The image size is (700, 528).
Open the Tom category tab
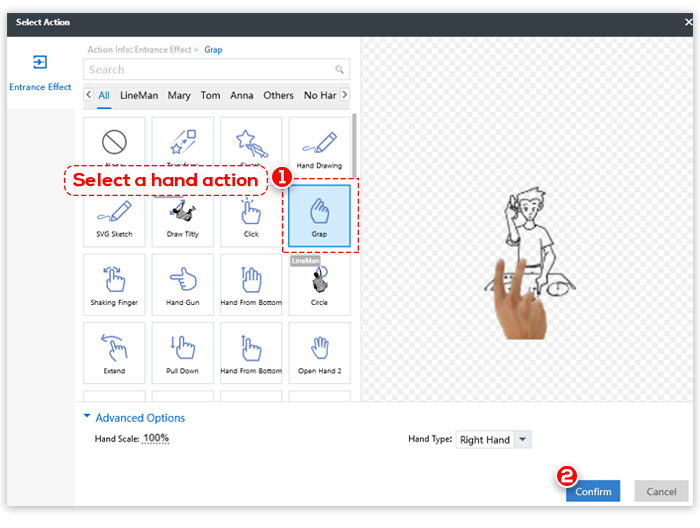point(210,95)
